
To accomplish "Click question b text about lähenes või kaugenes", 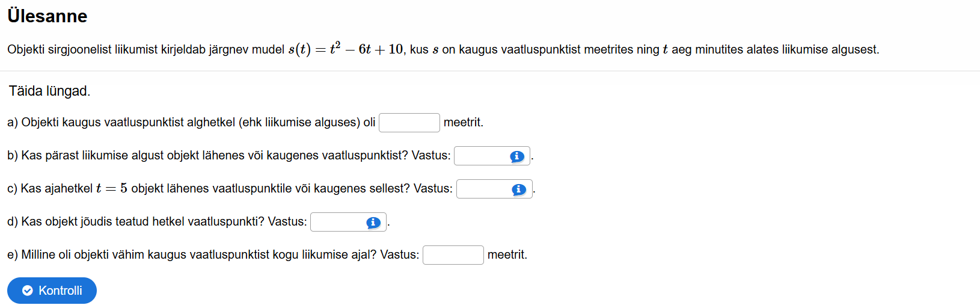I will point(228,156).
